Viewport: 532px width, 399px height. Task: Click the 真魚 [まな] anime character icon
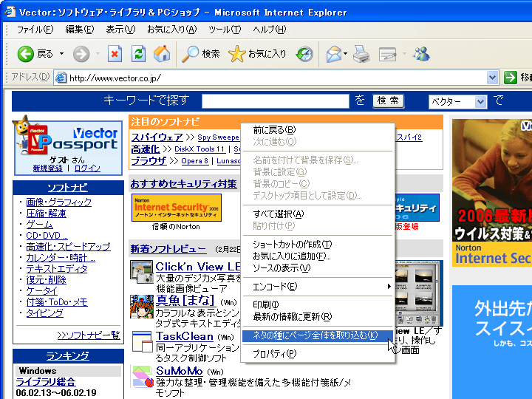click(x=141, y=307)
